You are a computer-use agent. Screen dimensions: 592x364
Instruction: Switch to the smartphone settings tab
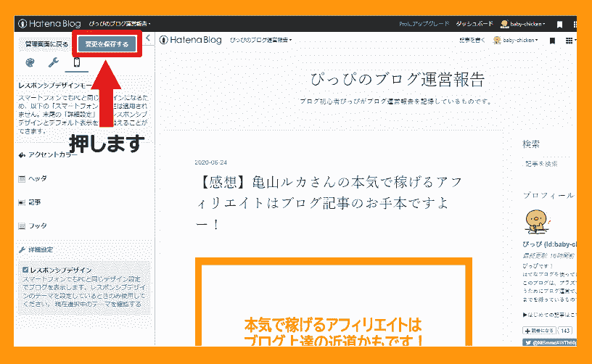point(77,62)
